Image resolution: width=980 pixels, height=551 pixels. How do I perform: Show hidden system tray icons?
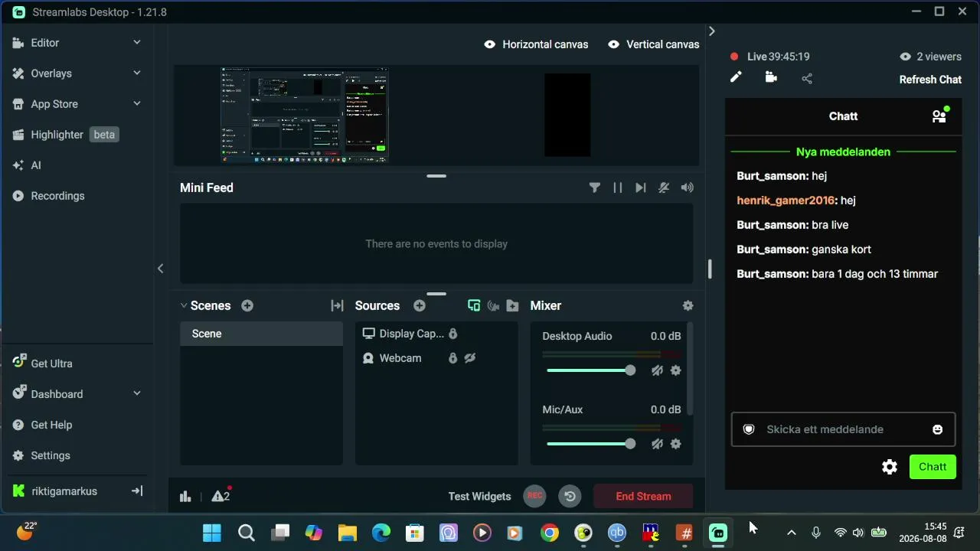(x=792, y=533)
